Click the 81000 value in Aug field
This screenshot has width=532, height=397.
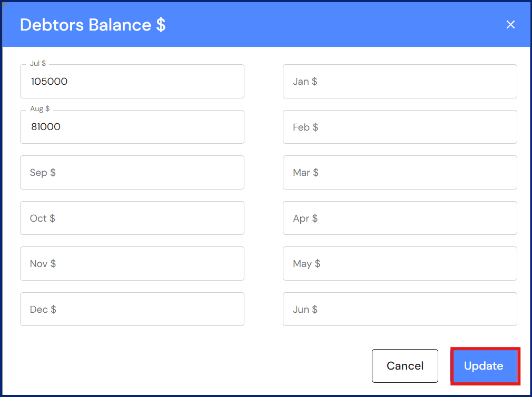[46, 127]
